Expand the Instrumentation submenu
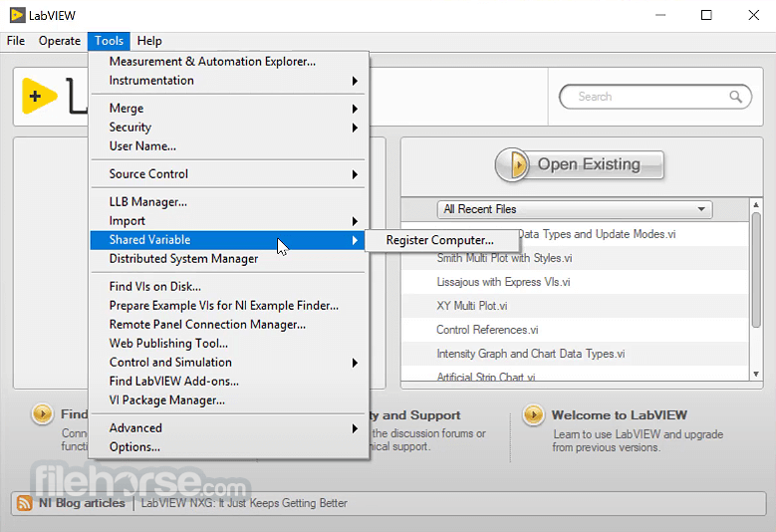The width and height of the screenshot is (776, 532). pyautogui.click(x=228, y=80)
